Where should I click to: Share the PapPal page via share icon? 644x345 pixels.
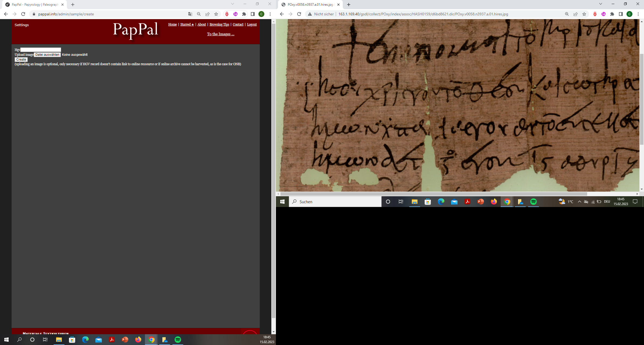[207, 14]
